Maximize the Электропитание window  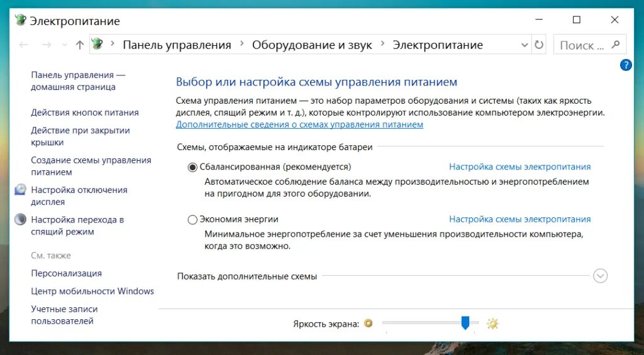click(577, 19)
